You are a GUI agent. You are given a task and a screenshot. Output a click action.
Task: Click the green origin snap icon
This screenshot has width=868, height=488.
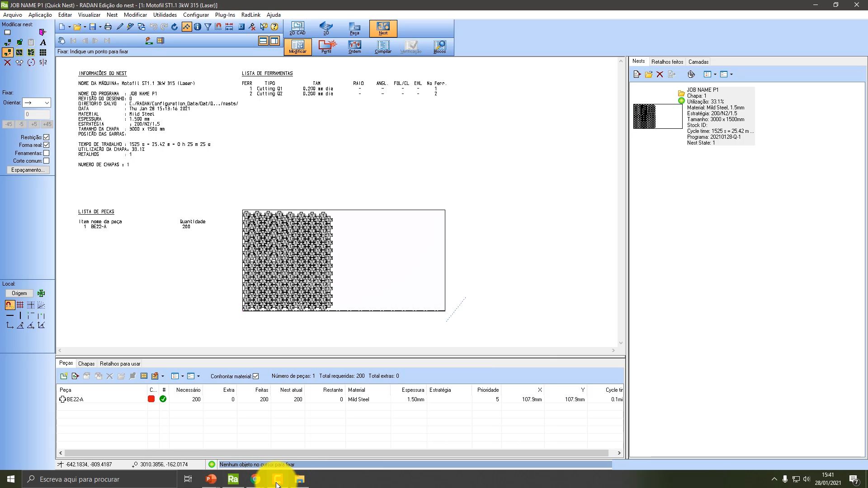pyautogui.click(x=41, y=293)
